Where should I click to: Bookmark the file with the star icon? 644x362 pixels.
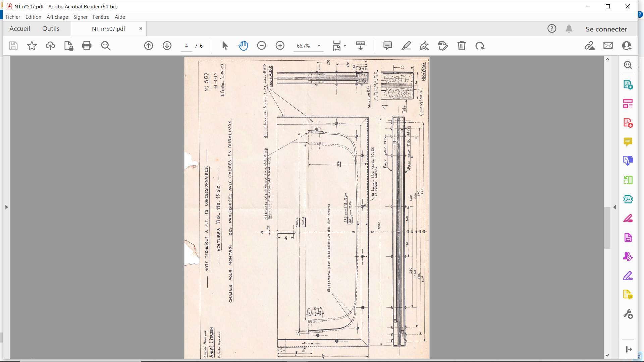(32, 46)
